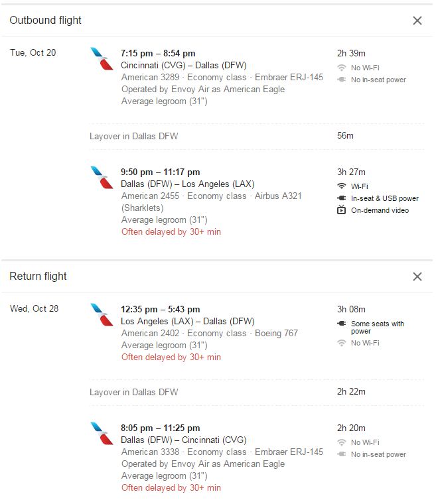Close the Outbound flight panel
438x504 pixels.
pos(417,21)
